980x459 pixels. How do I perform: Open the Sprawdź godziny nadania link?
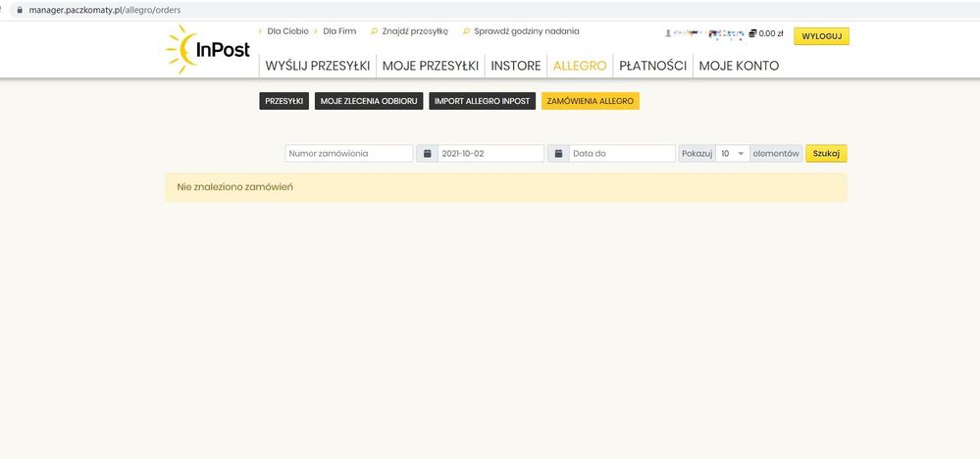click(526, 31)
